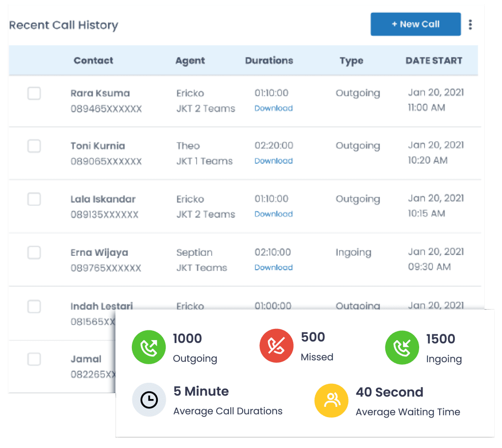Click phone number 089065XXXXXX
The height and width of the screenshot is (448, 502).
pos(106,161)
